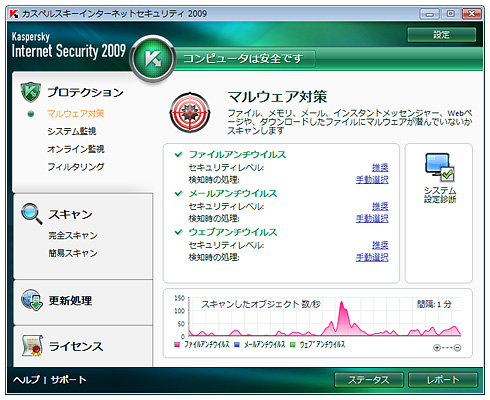490x400 pixels.
Task: Click the 設定 button
Action: tap(441, 35)
